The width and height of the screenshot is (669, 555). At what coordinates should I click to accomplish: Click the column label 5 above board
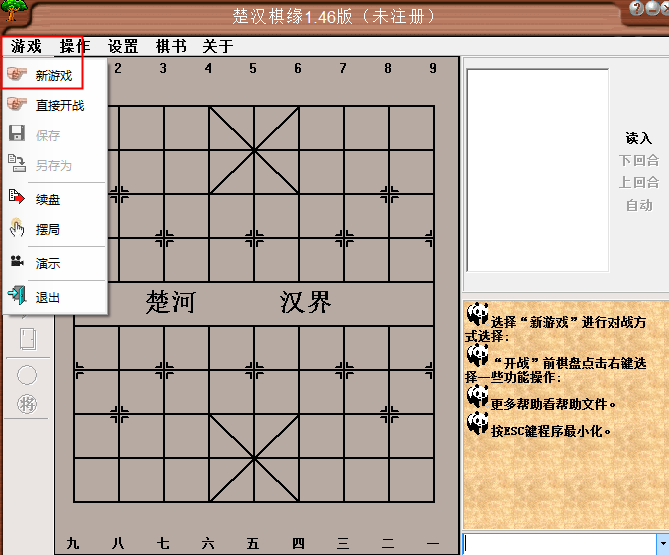pyautogui.click(x=253, y=68)
